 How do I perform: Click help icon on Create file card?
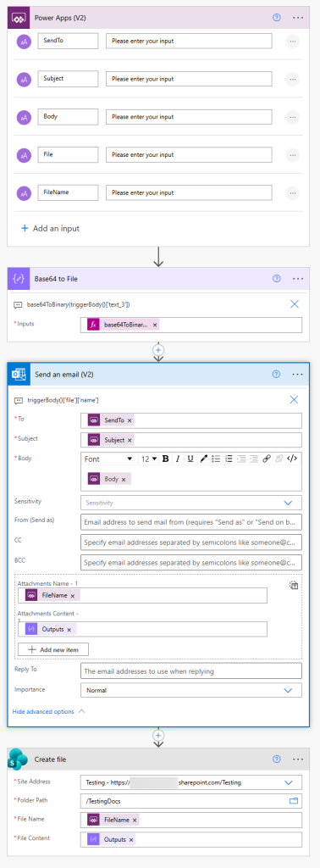[x=277, y=759]
